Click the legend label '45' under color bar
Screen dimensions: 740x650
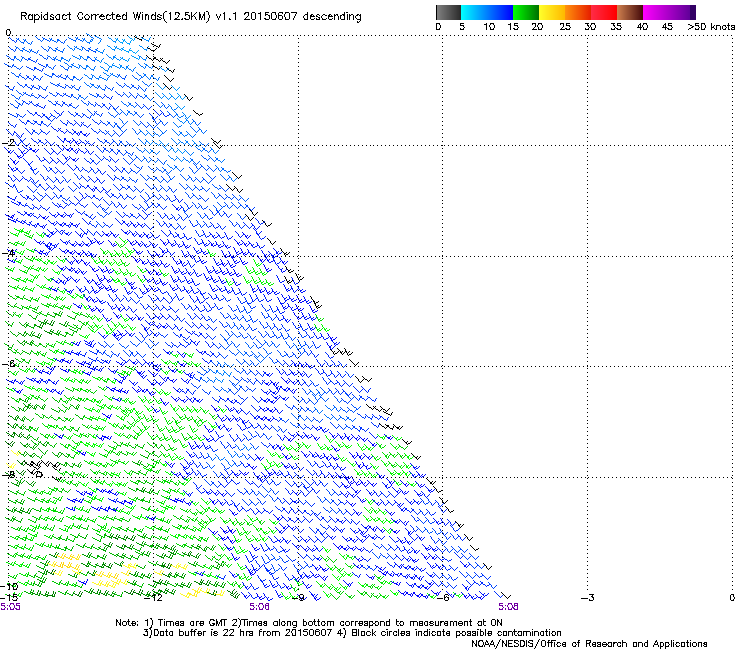click(667, 27)
